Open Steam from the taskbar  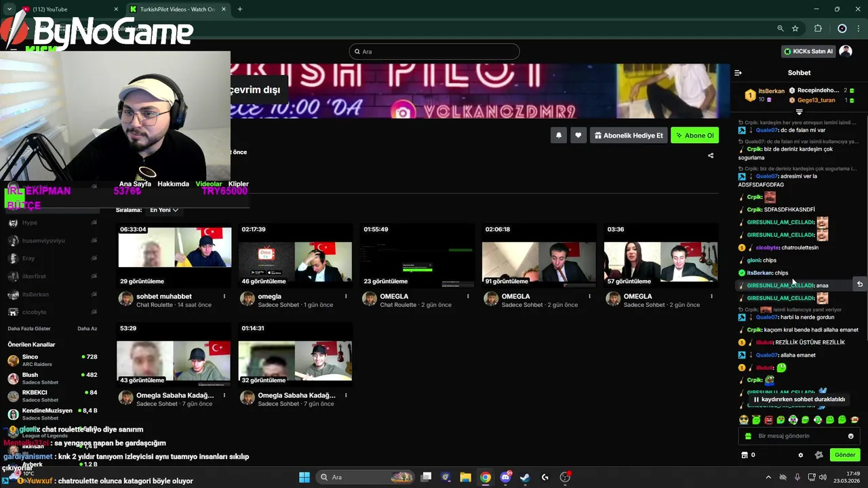[x=525, y=477]
